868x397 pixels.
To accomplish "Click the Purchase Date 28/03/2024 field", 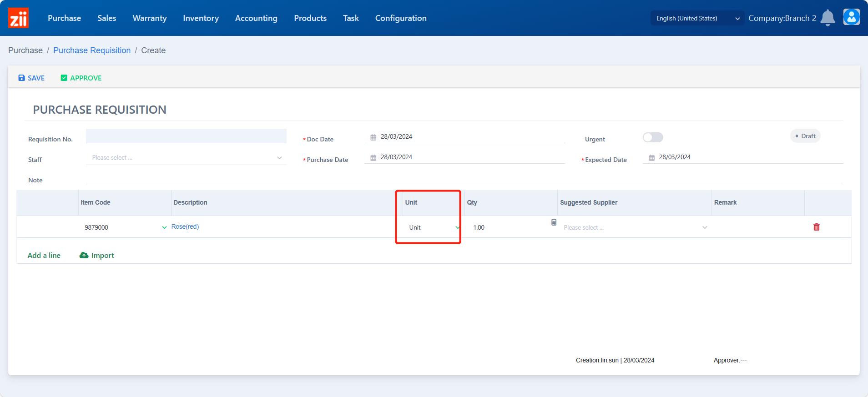I will pos(464,157).
